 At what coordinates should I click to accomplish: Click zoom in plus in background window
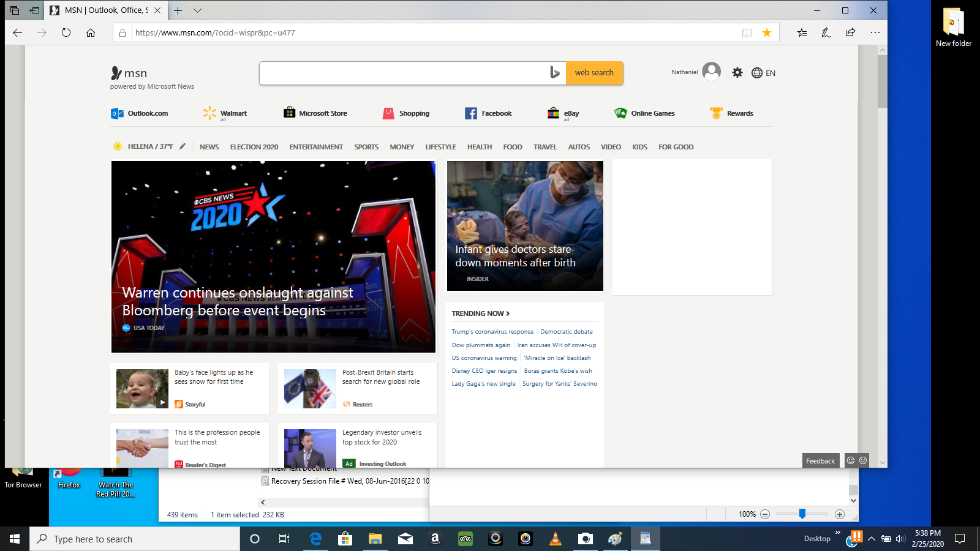tap(840, 514)
